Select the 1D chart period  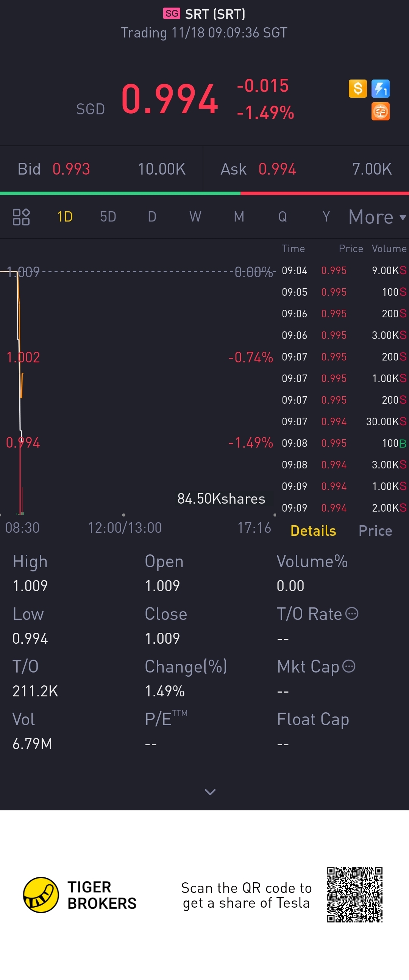(65, 217)
